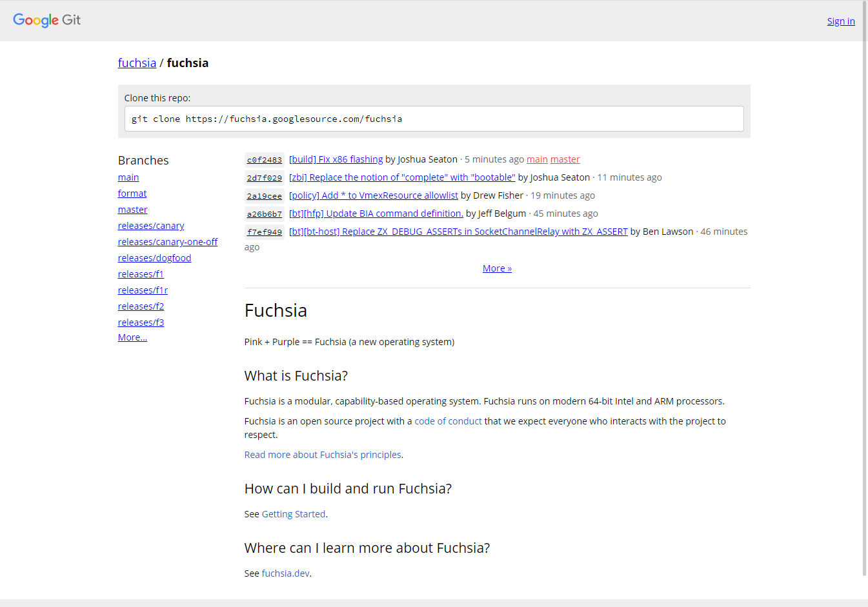Click red main ref label on first commit
868x607 pixels.
point(537,159)
